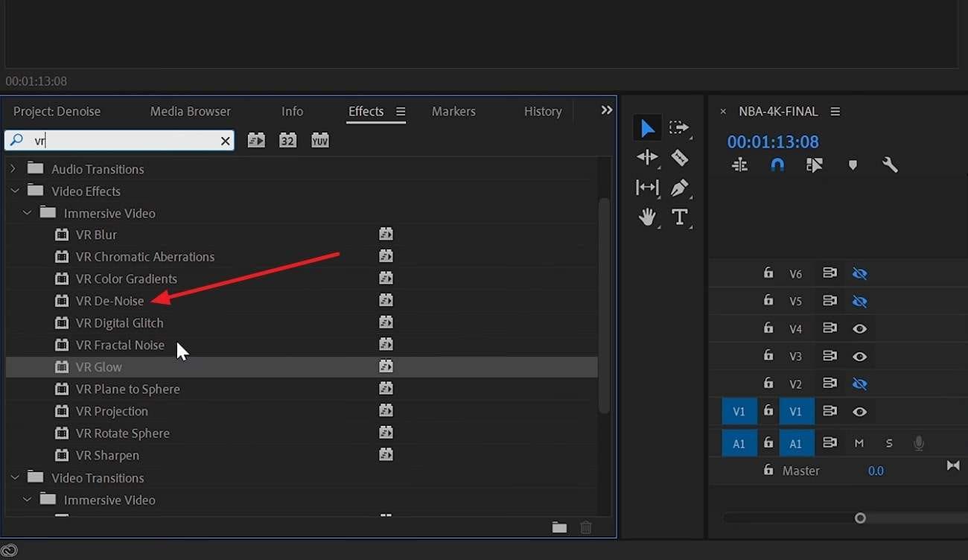Show the V2 track output
The width and height of the screenshot is (968, 560).
click(860, 384)
